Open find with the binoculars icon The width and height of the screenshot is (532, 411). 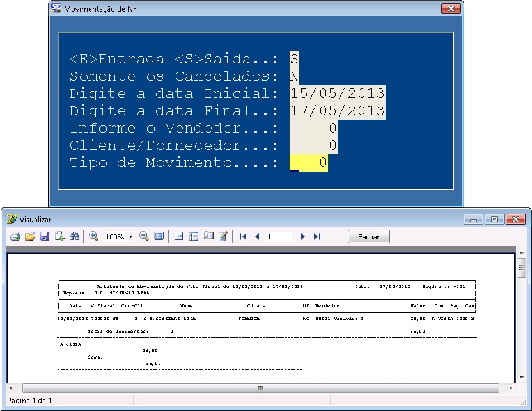[74, 237]
